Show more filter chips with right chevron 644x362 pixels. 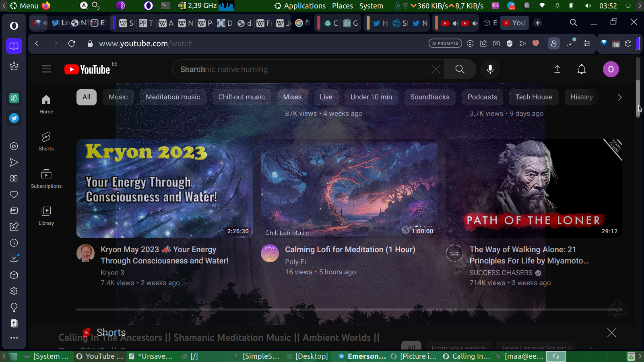click(x=619, y=97)
